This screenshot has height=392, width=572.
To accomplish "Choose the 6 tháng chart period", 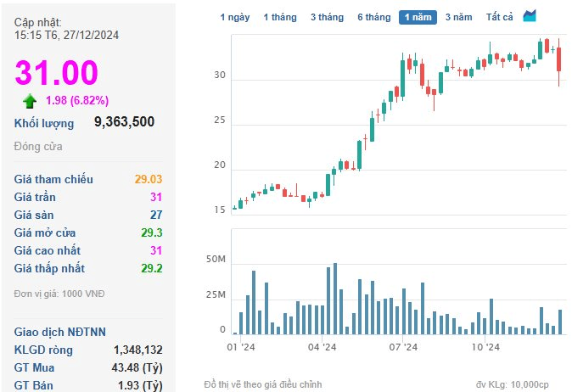I will (374, 17).
